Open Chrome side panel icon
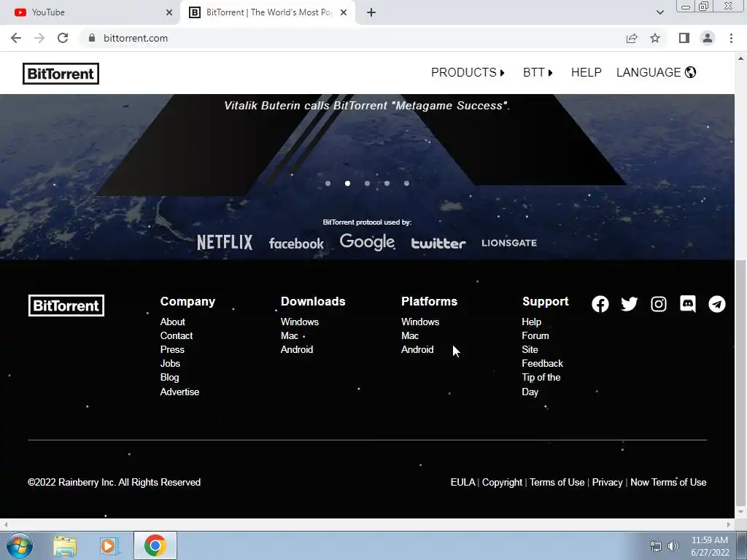The width and height of the screenshot is (747, 560). [684, 38]
